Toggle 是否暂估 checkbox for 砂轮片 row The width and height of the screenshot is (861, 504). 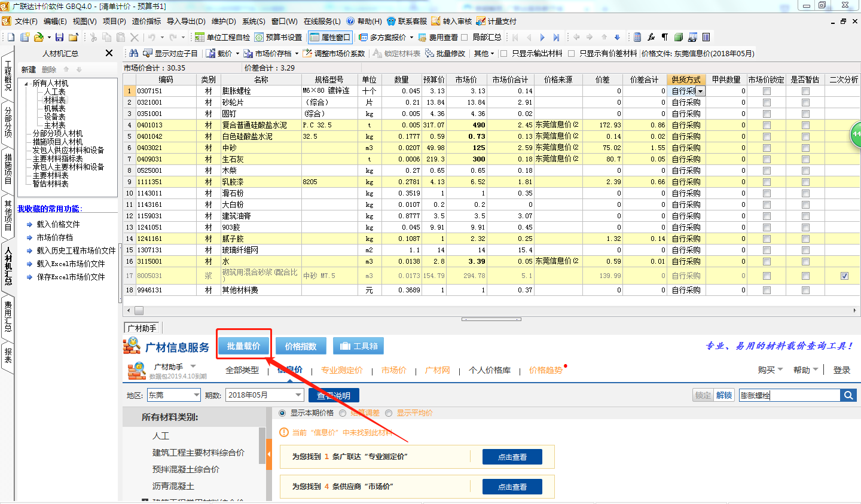tap(805, 103)
